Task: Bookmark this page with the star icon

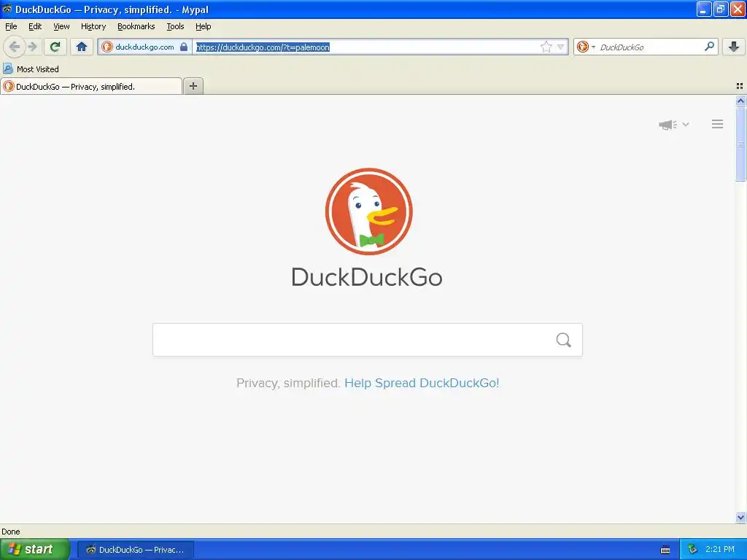Action: pyautogui.click(x=546, y=47)
